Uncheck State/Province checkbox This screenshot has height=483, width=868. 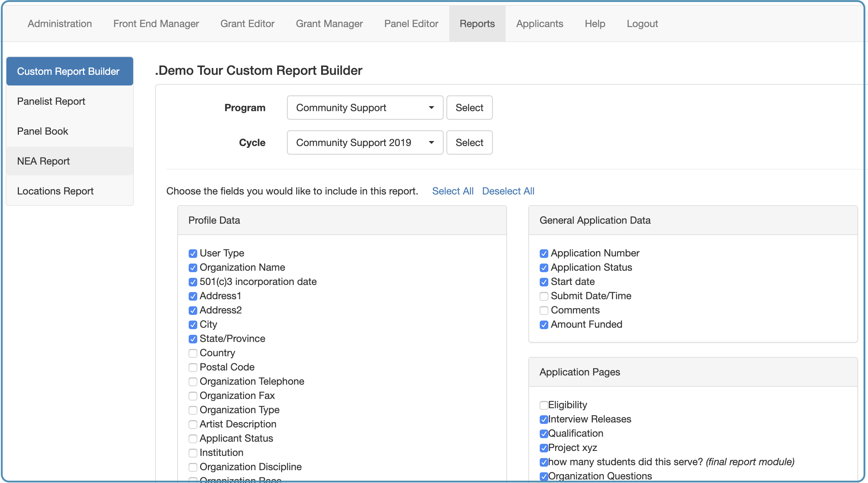click(193, 339)
